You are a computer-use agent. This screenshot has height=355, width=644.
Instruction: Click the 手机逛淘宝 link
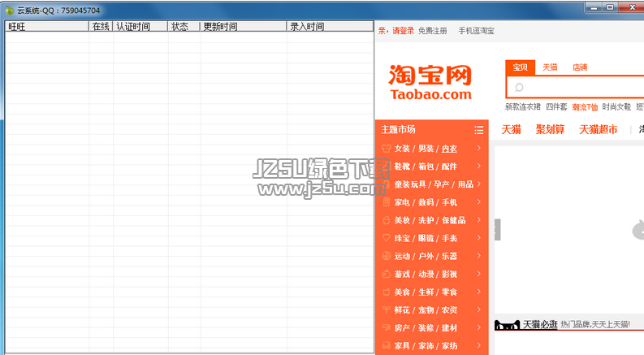click(477, 31)
